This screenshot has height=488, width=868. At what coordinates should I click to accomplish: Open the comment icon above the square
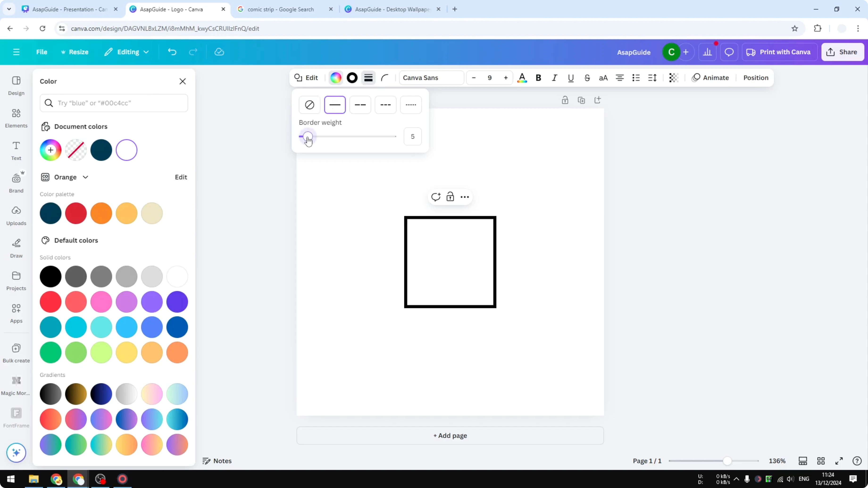436,197
